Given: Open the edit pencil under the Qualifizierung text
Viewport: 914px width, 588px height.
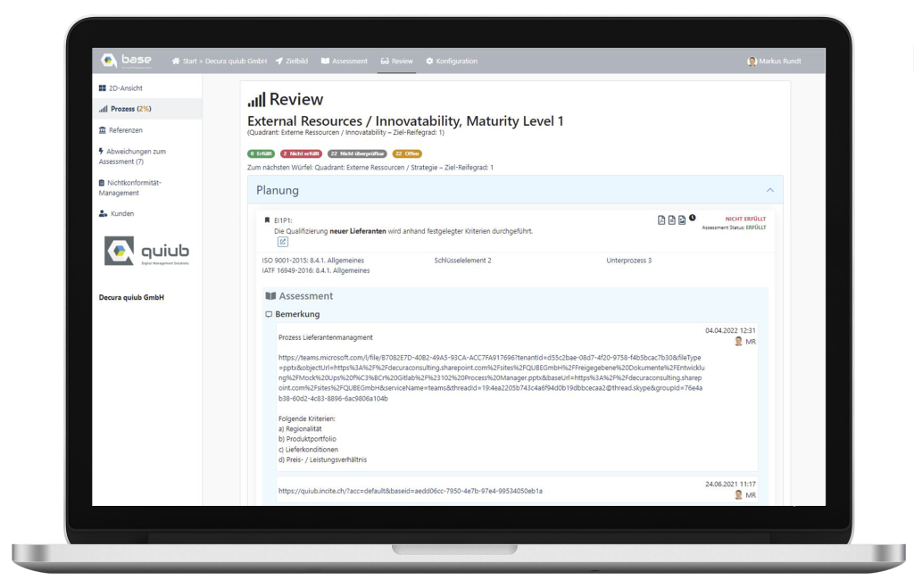Looking at the screenshot, I should pyautogui.click(x=282, y=241).
